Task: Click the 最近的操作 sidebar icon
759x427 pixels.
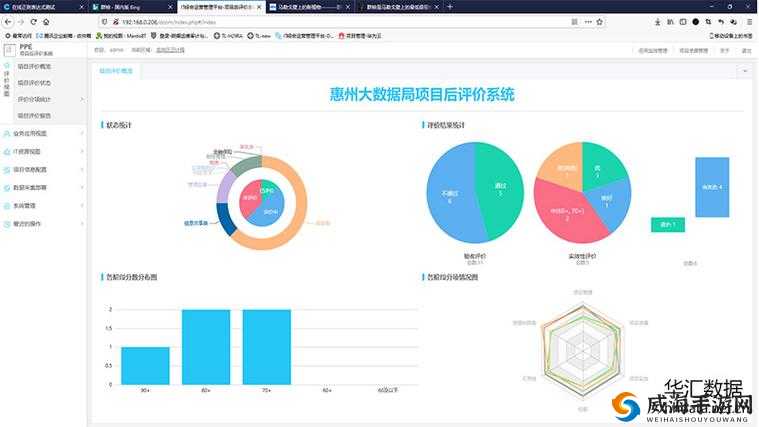Action: pos(7,224)
